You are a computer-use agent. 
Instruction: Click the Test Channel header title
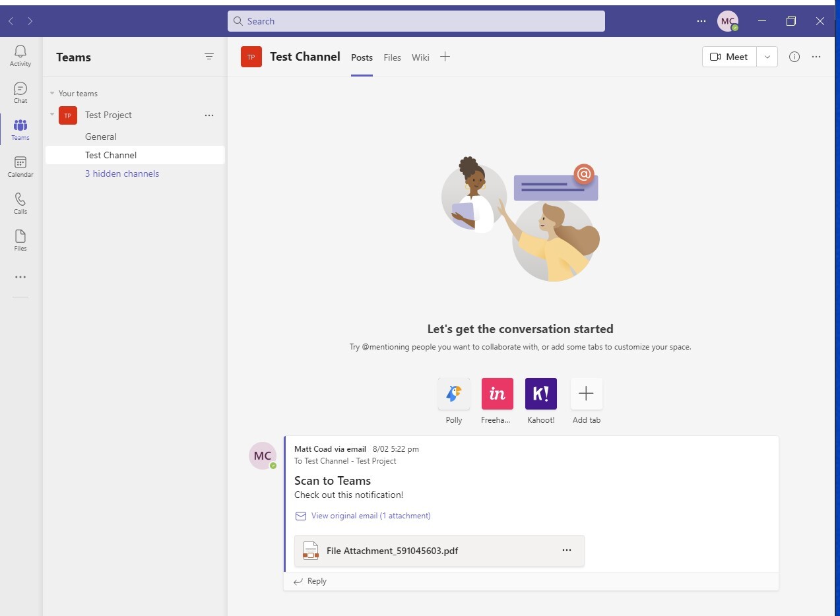click(305, 57)
